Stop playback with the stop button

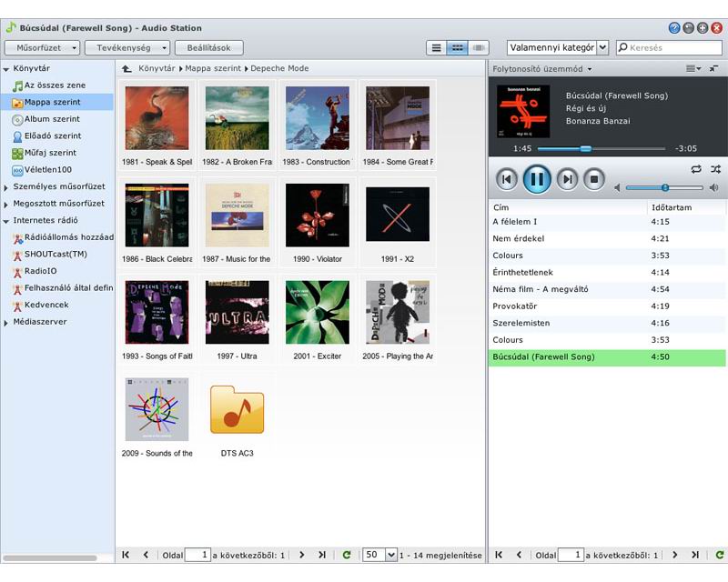593,179
